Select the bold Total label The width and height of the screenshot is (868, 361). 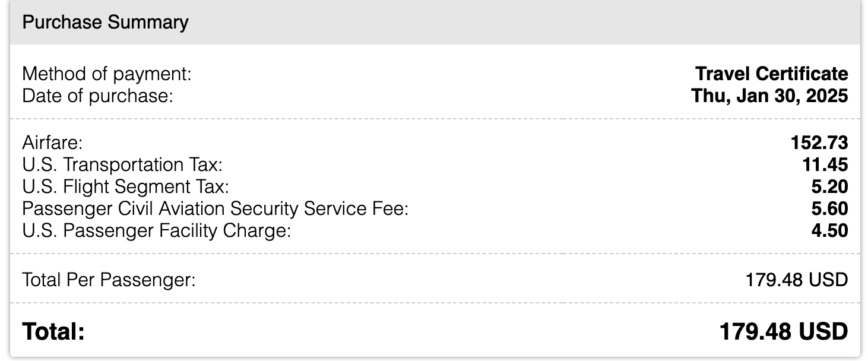pyautogui.click(x=53, y=331)
